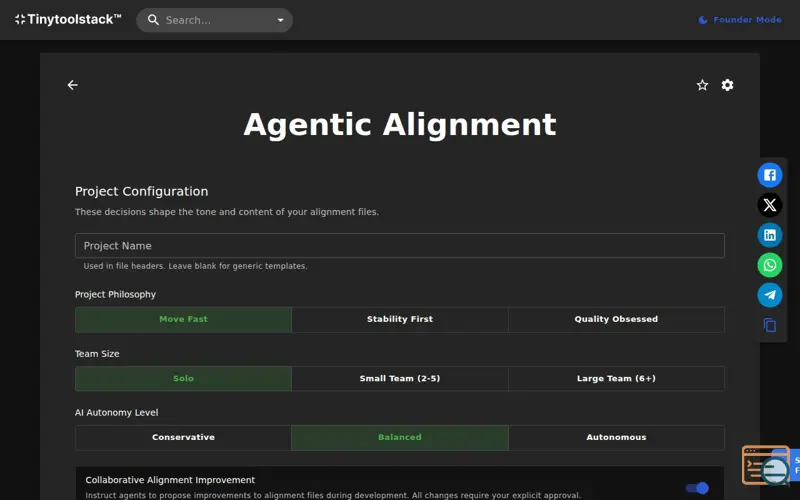The height and width of the screenshot is (500, 800).
Task: Click the Project Name input field
Action: coord(399,245)
